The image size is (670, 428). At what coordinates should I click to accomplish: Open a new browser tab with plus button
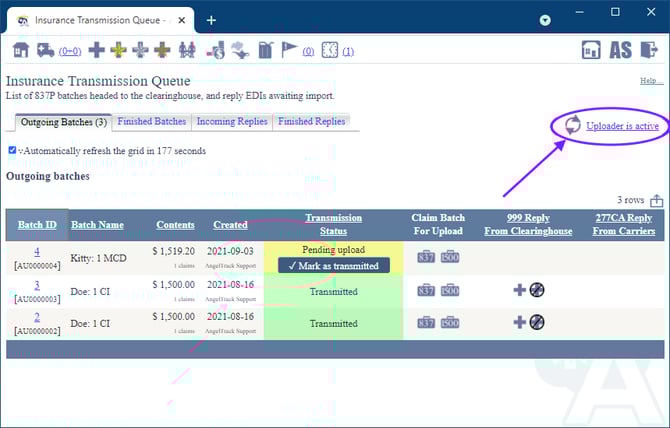(211, 20)
